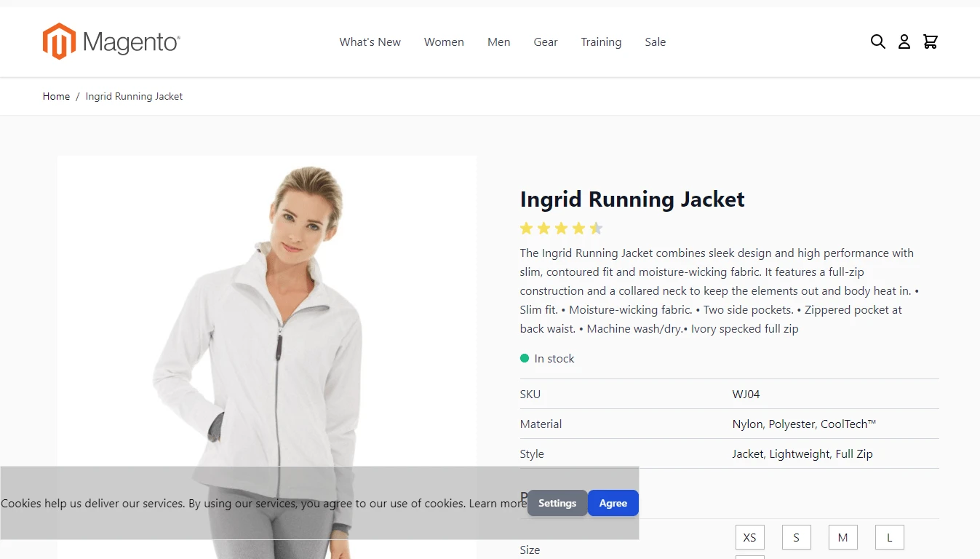Open the Gear menu
The width and height of the screenshot is (980, 559).
click(546, 42)
